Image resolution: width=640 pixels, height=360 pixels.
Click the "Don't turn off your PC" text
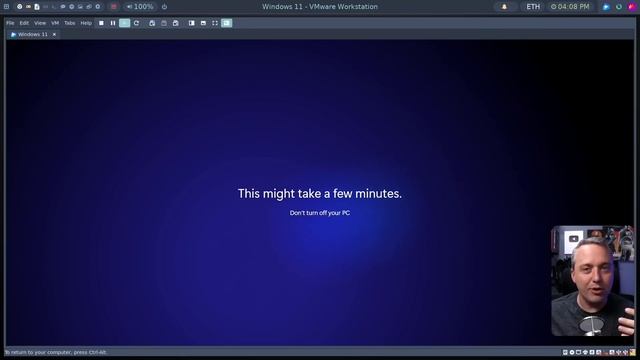tap(320, 213)
